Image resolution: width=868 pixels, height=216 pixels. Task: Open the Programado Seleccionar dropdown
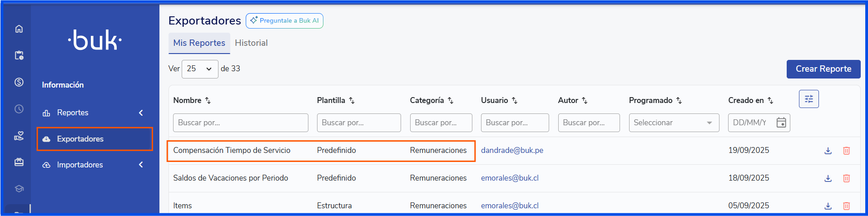(674, 123)
